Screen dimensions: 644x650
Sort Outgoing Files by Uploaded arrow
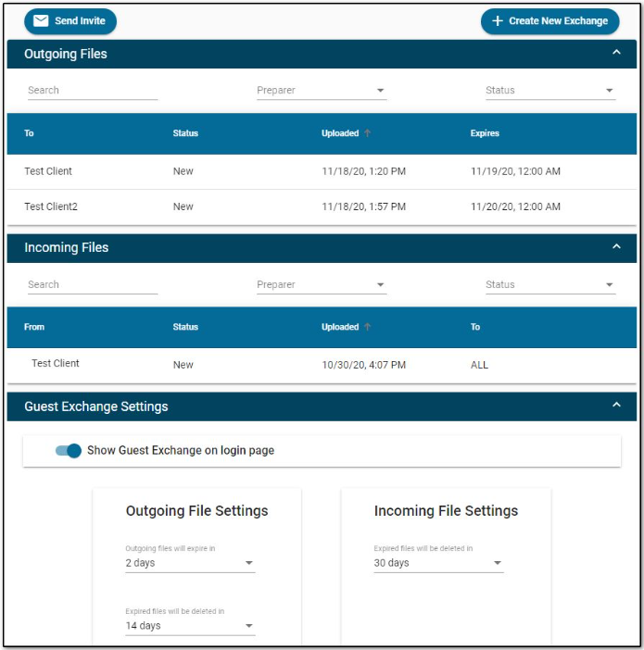(x=368, y=133)
